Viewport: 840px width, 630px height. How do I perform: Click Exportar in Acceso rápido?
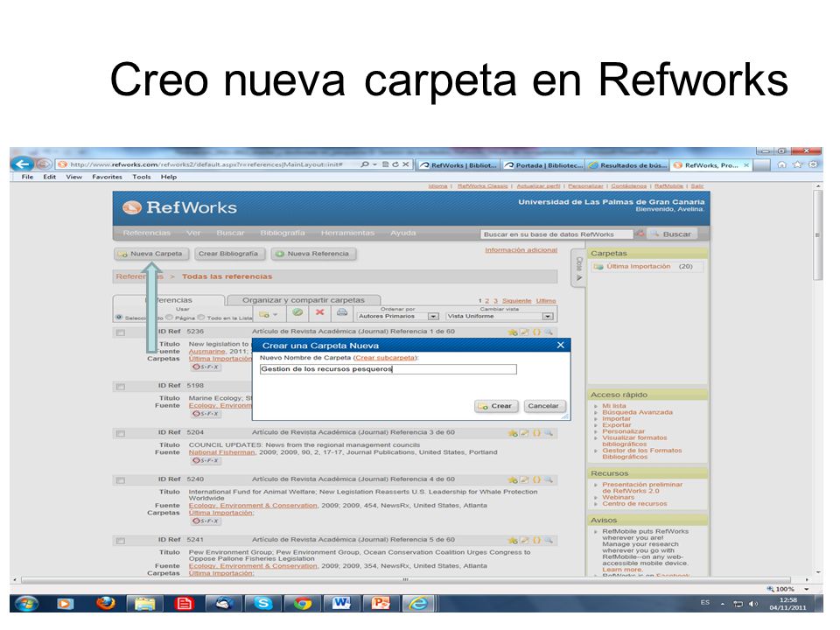617,425
